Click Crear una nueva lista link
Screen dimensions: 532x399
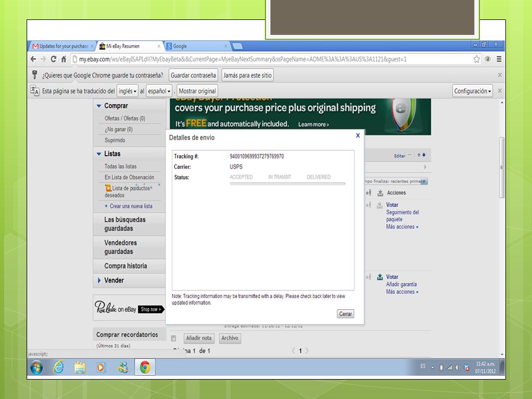131,206
